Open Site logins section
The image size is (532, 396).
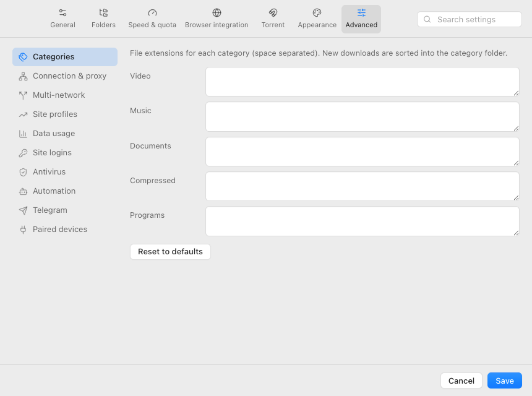(x=65, y=153)
